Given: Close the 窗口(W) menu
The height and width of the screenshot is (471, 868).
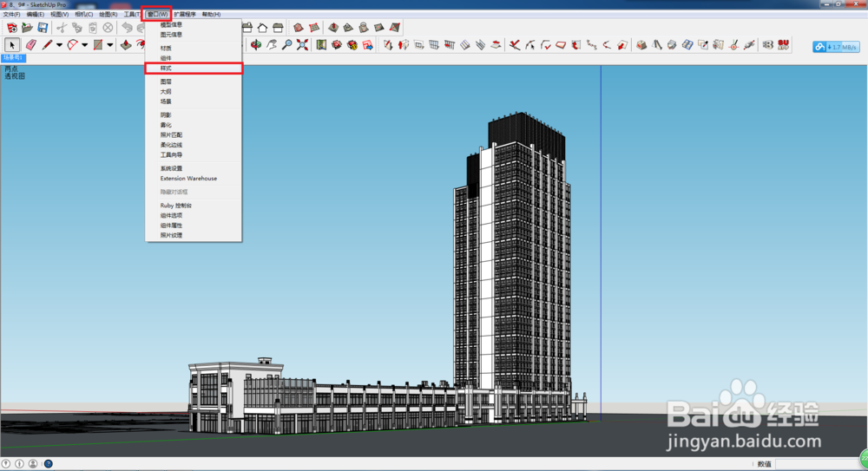Looking at the screenshot, I should 157,15.
